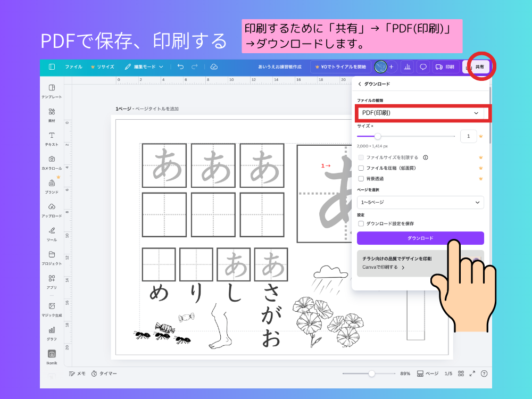Click the purple ダウンロード button

point(420,238)
